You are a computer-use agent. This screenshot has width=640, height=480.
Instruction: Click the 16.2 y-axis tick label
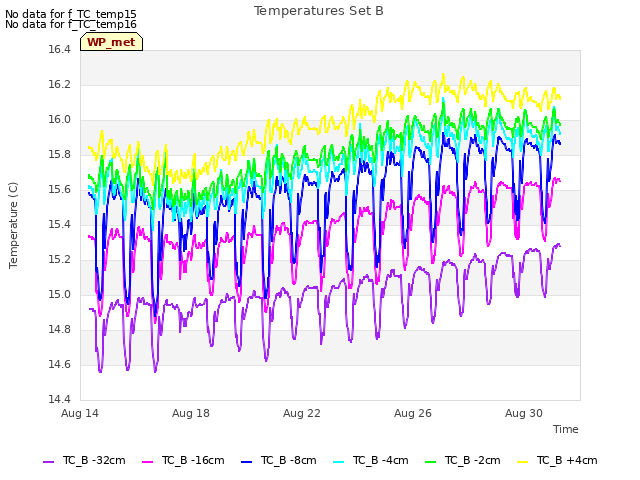60,85
